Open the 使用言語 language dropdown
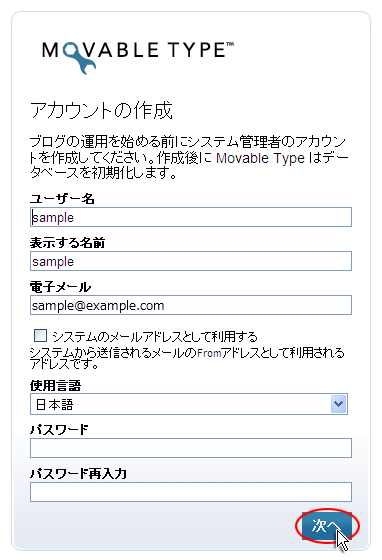 click(x=189, y=404)
